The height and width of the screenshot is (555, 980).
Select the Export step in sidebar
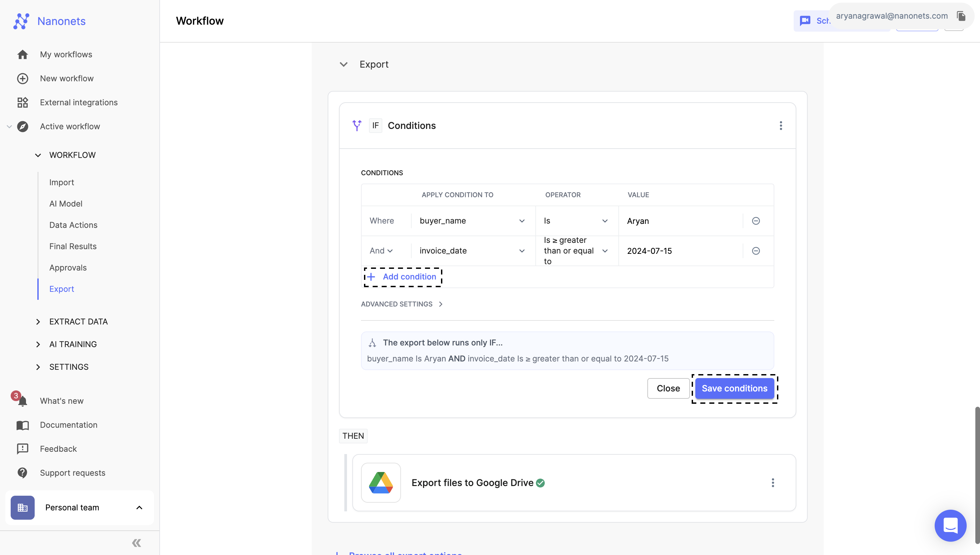61,289
